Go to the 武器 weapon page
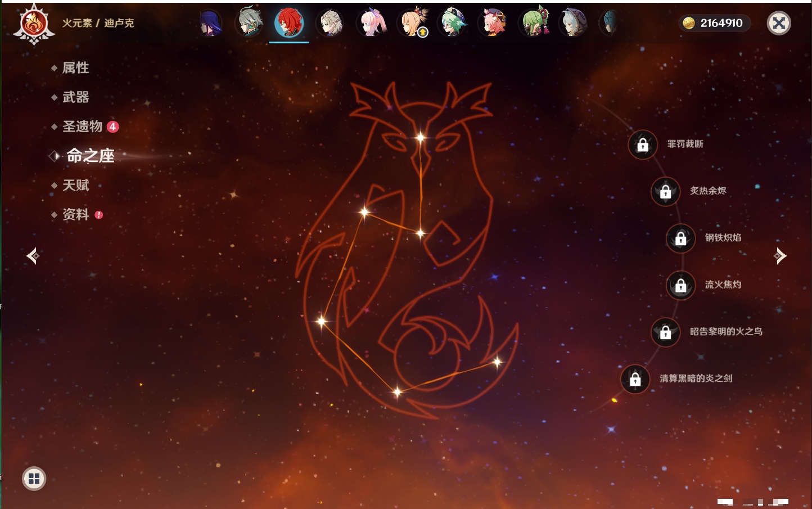 click(75, 97)
